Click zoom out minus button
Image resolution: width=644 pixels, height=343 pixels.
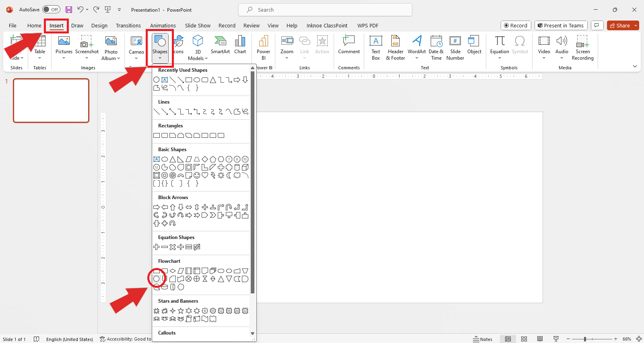568,339
